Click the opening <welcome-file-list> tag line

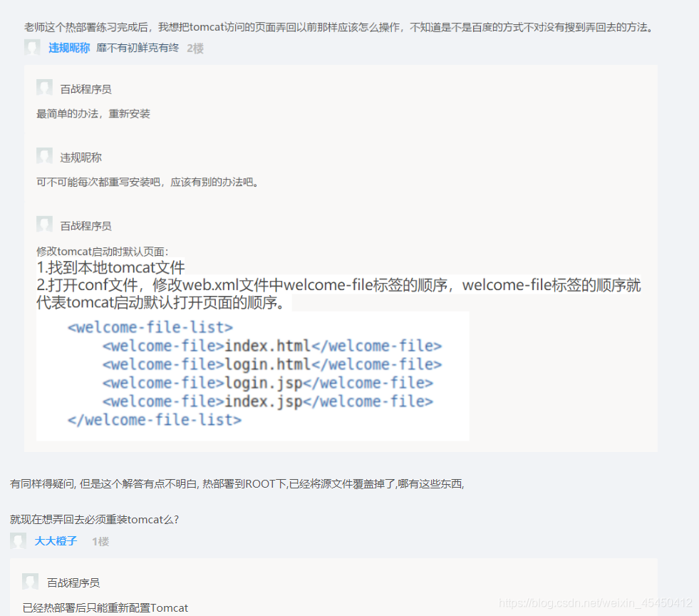[150, 327]
